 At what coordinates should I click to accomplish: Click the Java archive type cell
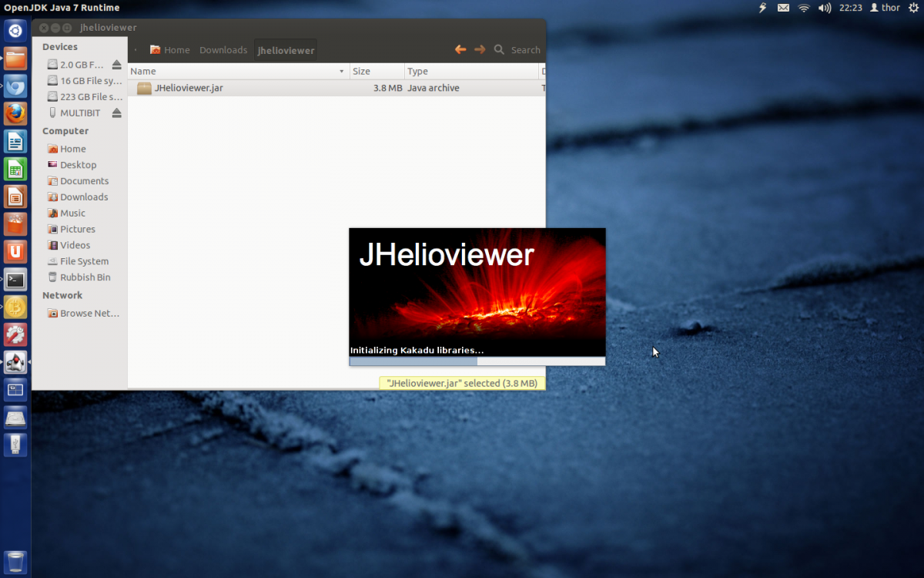pos(434,88)
